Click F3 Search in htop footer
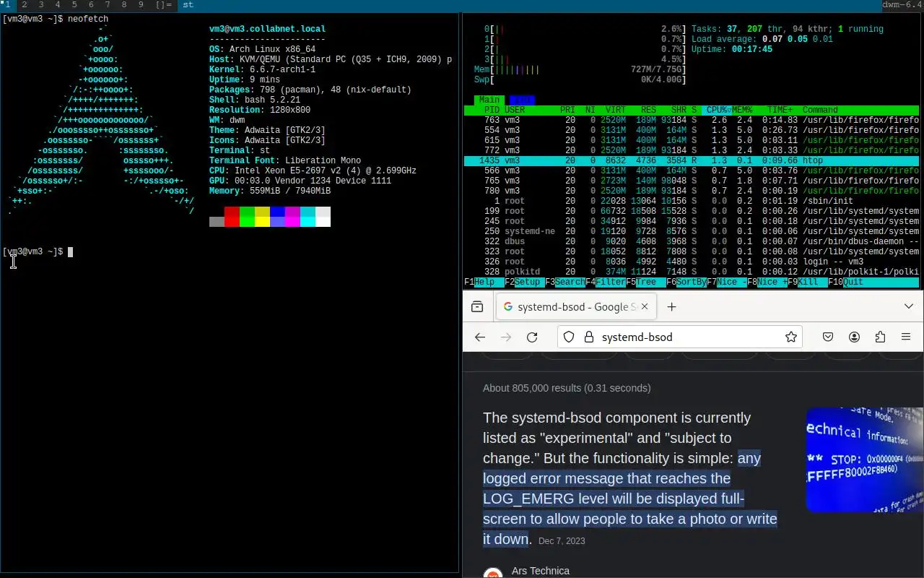The height and width of the screenshot is (578, 924). click(x=565, y=282)
